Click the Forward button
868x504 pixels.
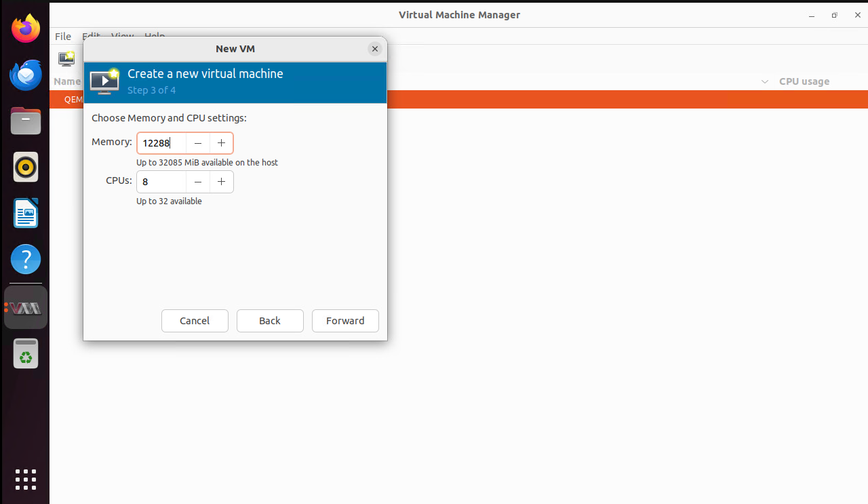click(345, 321)
